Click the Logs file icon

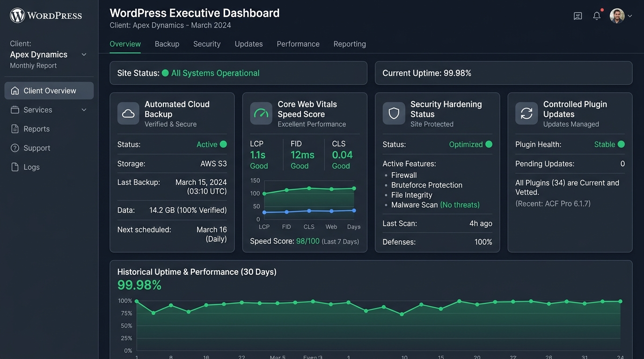click(x=15, y=167)
